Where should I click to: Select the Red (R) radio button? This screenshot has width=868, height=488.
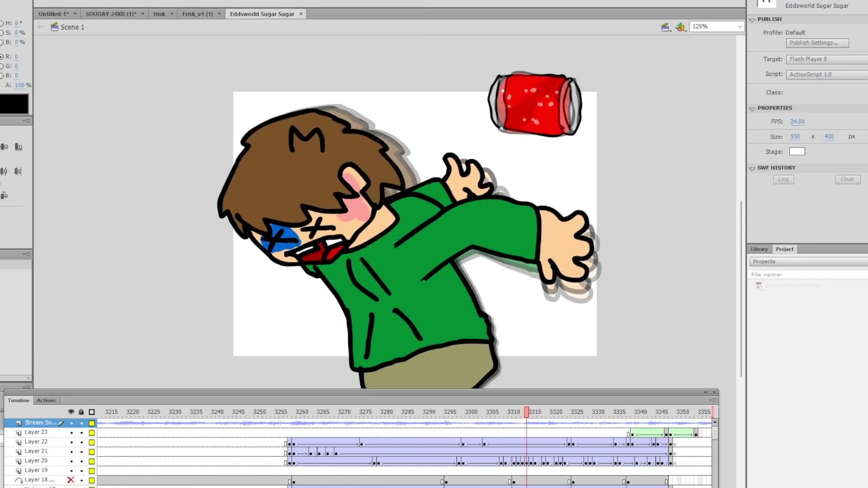[x=1, y=57]
